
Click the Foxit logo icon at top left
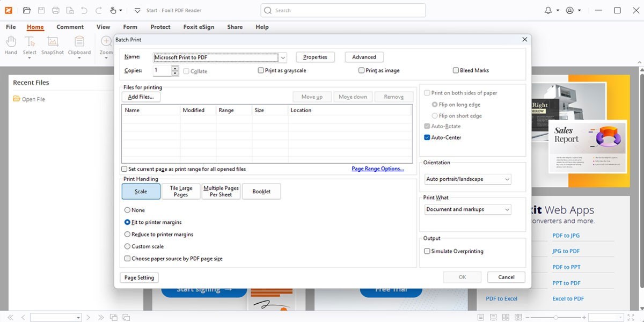9,10
